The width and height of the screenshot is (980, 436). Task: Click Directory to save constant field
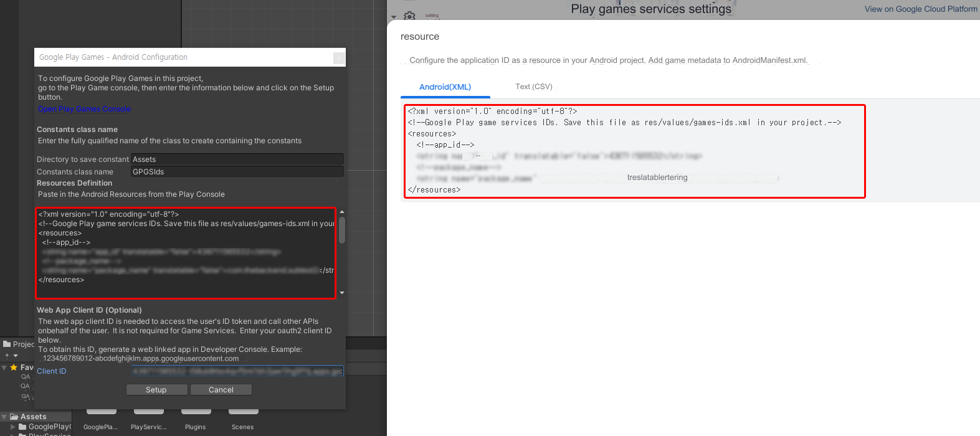[x=237, y=159]
